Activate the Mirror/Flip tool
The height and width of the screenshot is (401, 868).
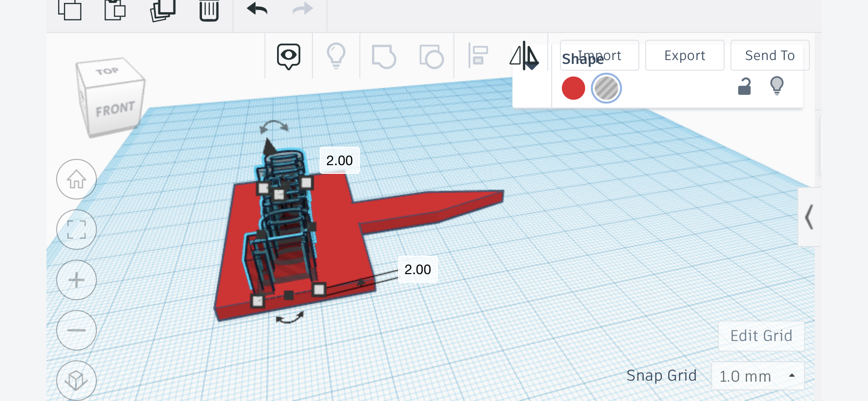tap(524, 55)
